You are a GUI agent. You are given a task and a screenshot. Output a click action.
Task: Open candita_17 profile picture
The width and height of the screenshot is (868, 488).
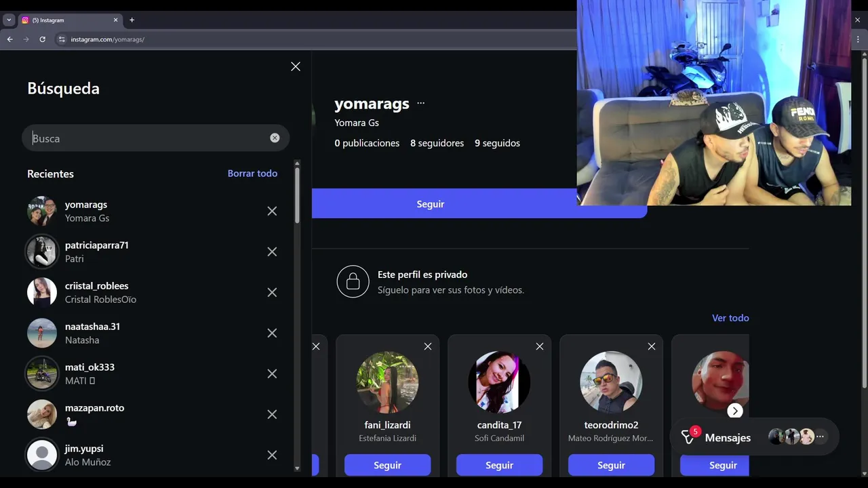point(499,382)
